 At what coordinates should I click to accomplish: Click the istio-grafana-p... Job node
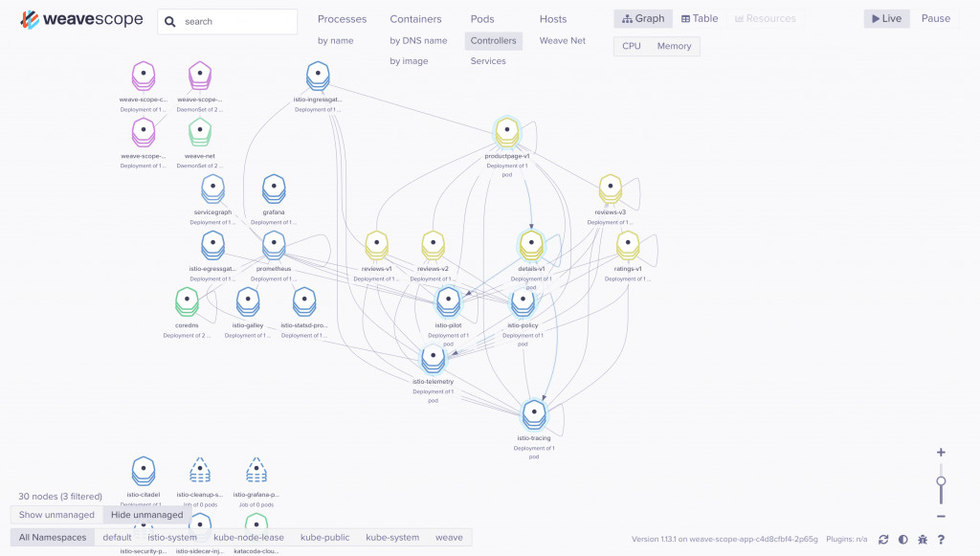point(256,471)
